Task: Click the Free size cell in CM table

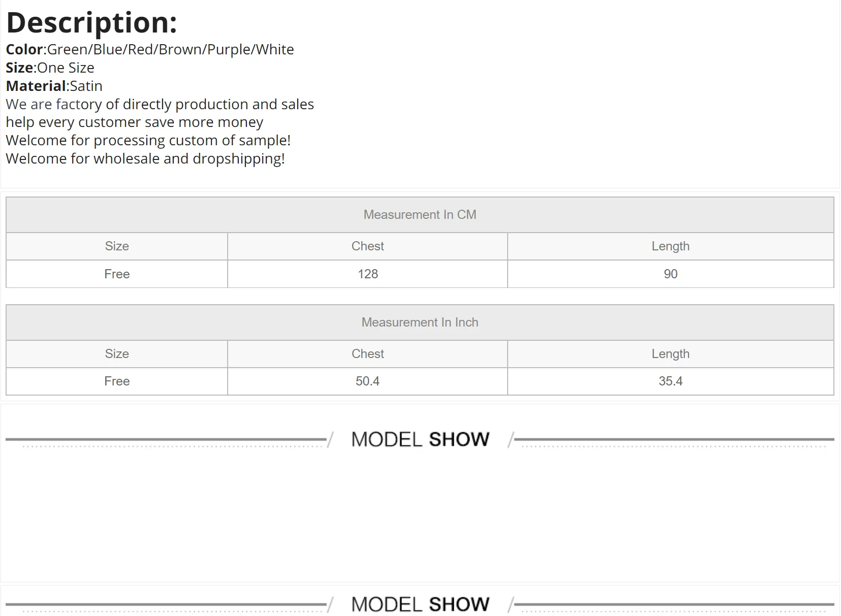Action: click(117, 274)
